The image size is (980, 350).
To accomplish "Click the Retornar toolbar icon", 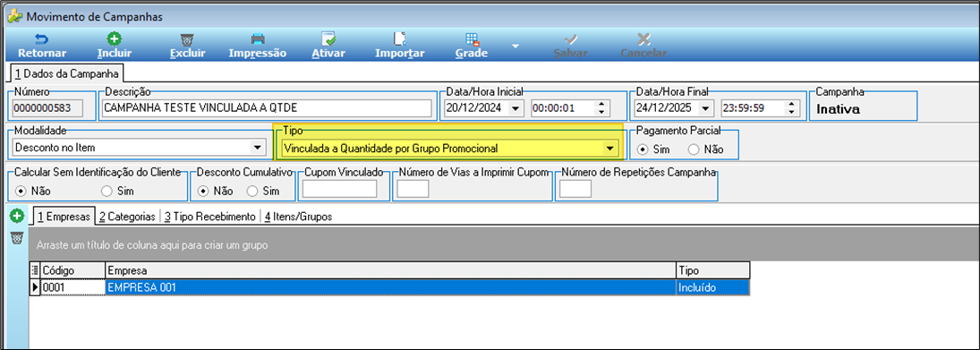I will [x=42, y=39].
